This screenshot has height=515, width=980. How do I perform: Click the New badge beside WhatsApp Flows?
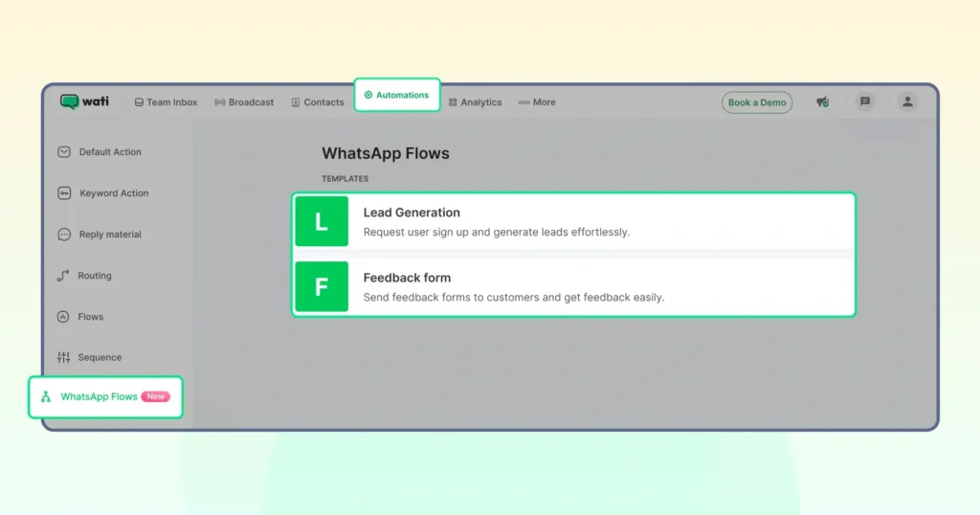pyautogui.click(x=156, y=396)
